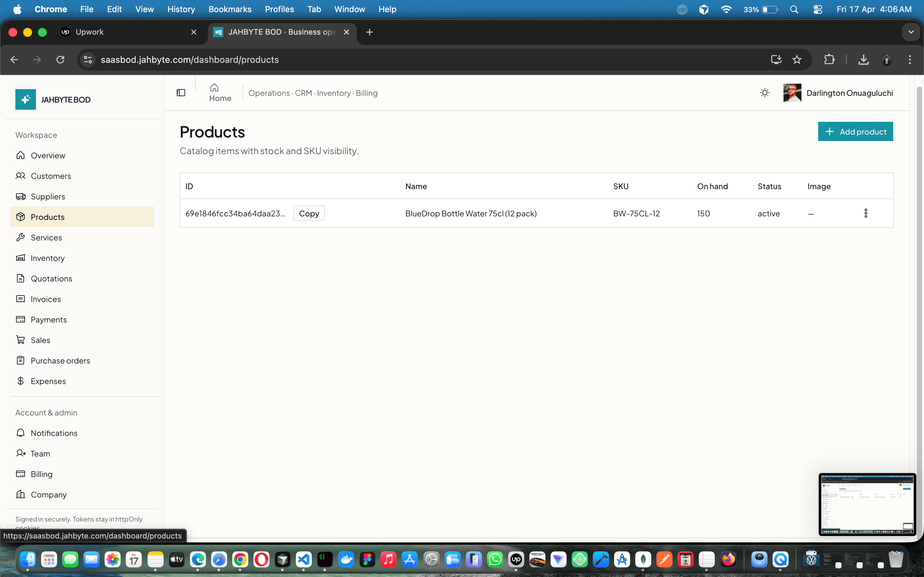Open the Purchase orders page
Image resolution: width=924 pixels, height=577 pixels.
click(60, 360)
